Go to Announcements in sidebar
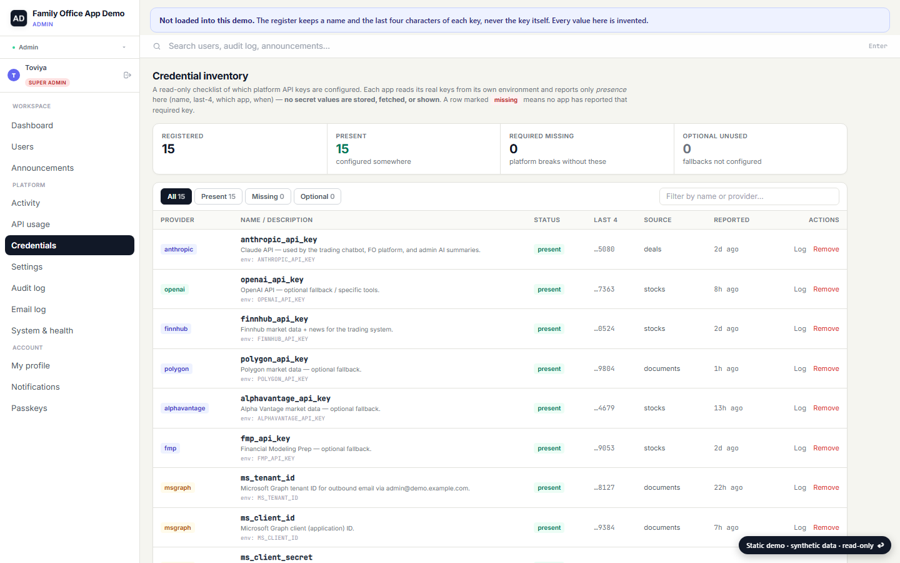900x563 pixels. click(42, 168)
